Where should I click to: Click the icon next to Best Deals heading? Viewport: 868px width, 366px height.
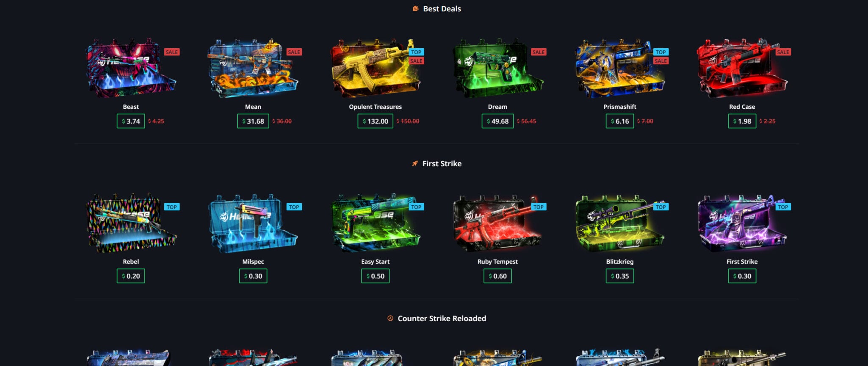(416, 8)
